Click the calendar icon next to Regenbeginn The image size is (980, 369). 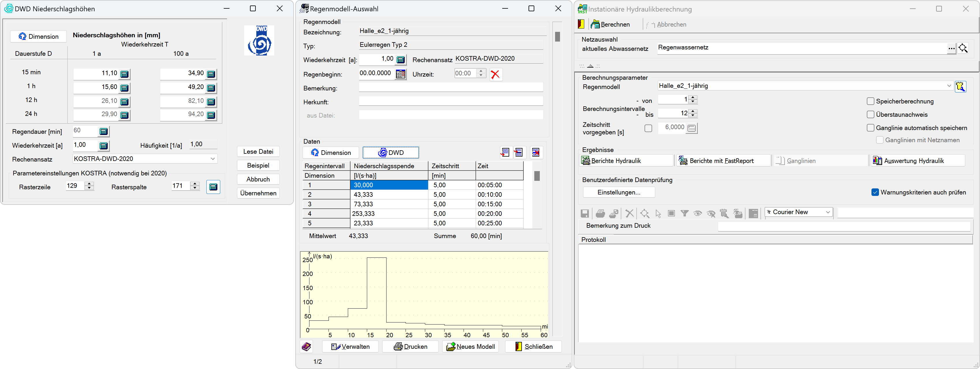pyautogui.click(x=400, y=74)
